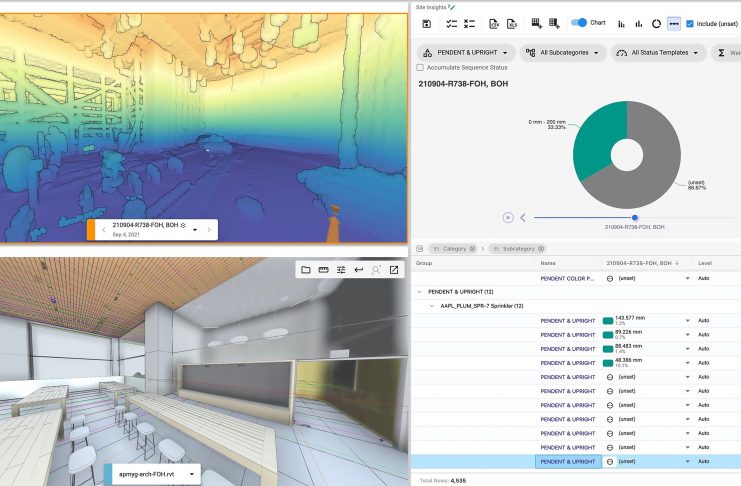This screenshot has width=741, height=486.
Task: Play the scan sequence timeline
Action: coord(508,217)
